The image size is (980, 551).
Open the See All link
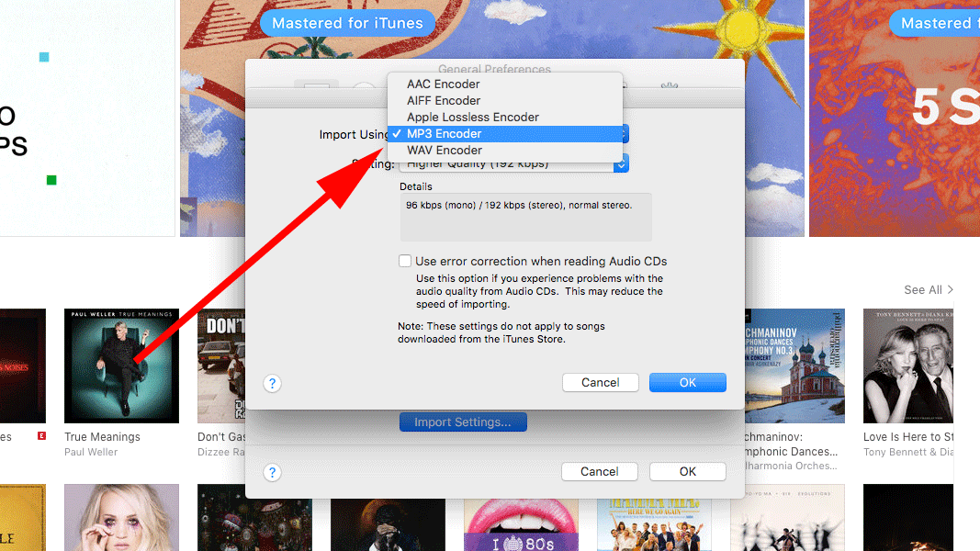(929, 290)
